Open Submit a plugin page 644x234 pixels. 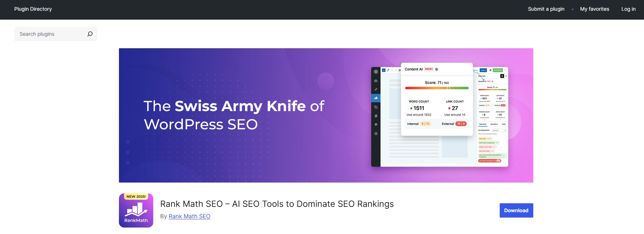pos(546,9)
